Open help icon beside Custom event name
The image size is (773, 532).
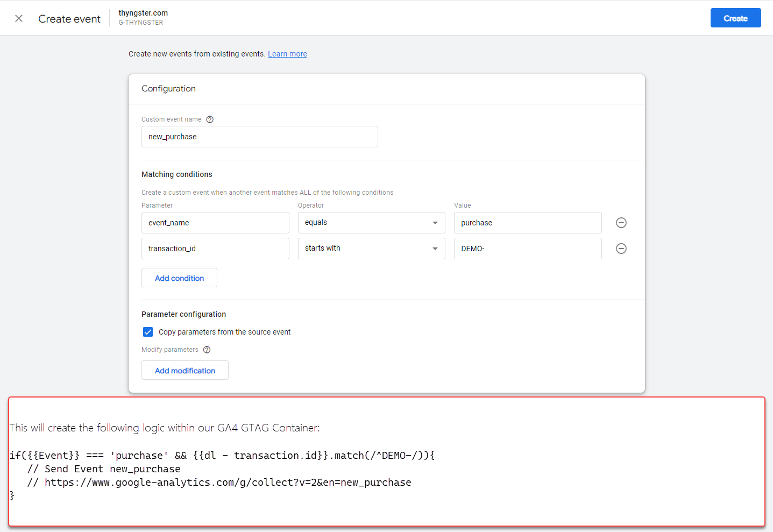click(x=210, y=119)
